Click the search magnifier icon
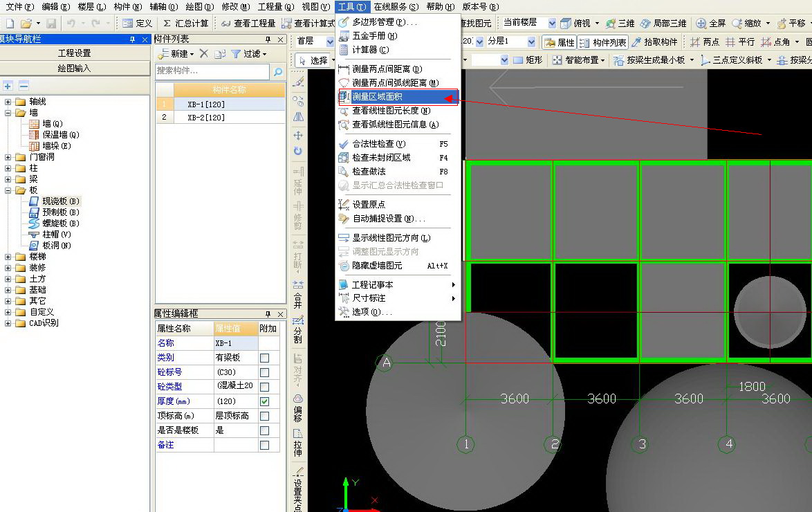This screenshot has width=812, height=512. pyautogui.click(x=278, y=71)
